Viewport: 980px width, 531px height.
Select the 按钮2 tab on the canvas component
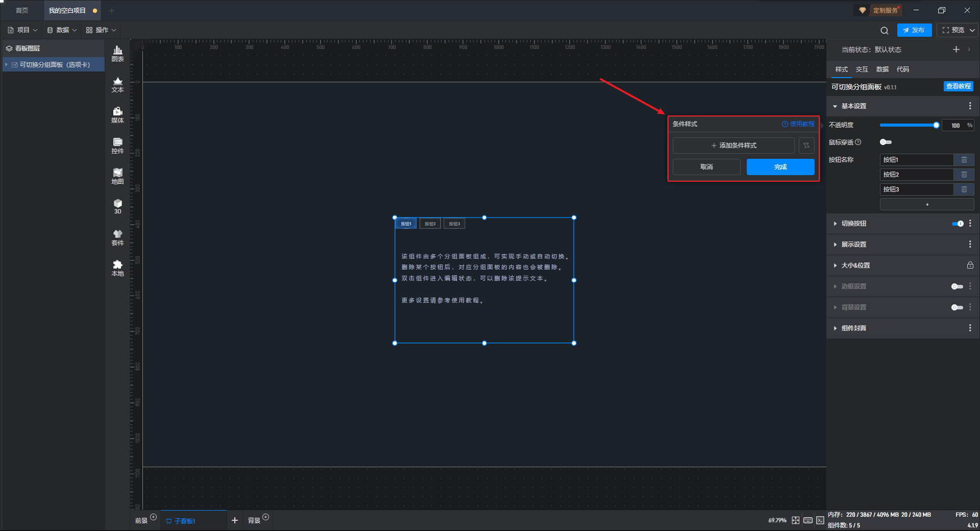coord(430,224)
